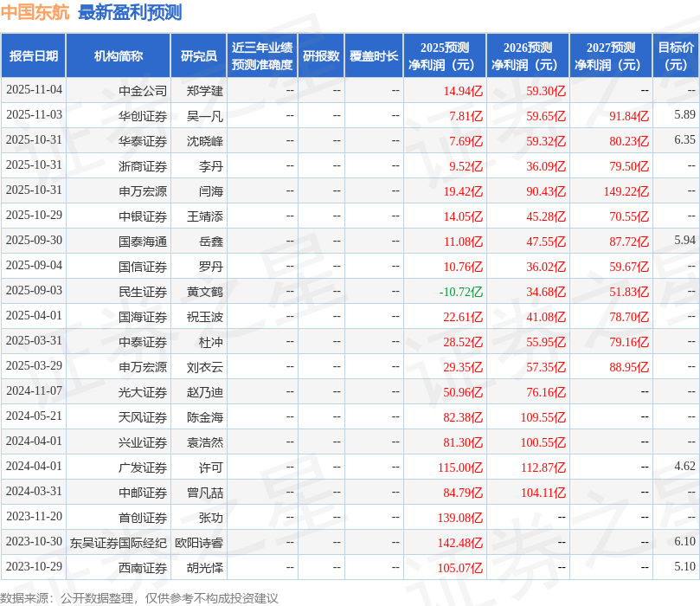700x606 pixels.
Task: Click institution name 中泰证券
Action: [x=143, y=342]
